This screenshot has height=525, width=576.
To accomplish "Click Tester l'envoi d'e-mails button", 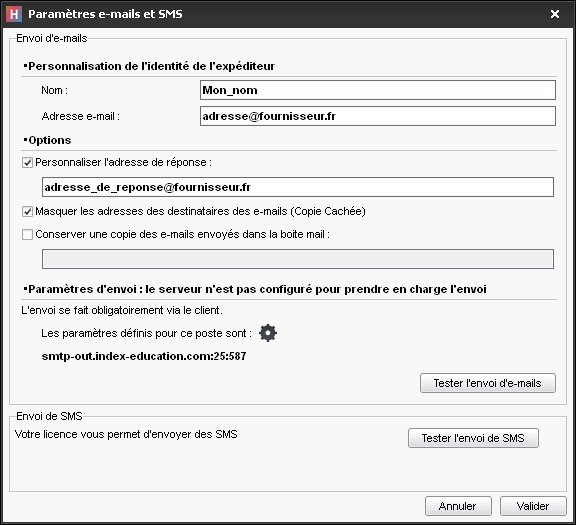I will [488, 383].
